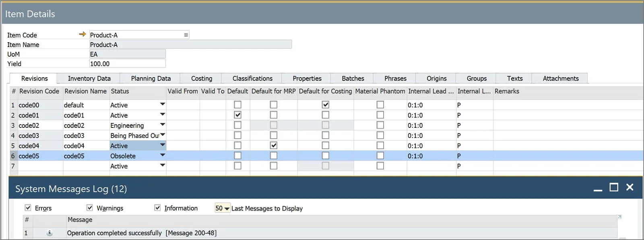
Task: Maximize the System Messages Log panel
Action: (x=614, y=187)
